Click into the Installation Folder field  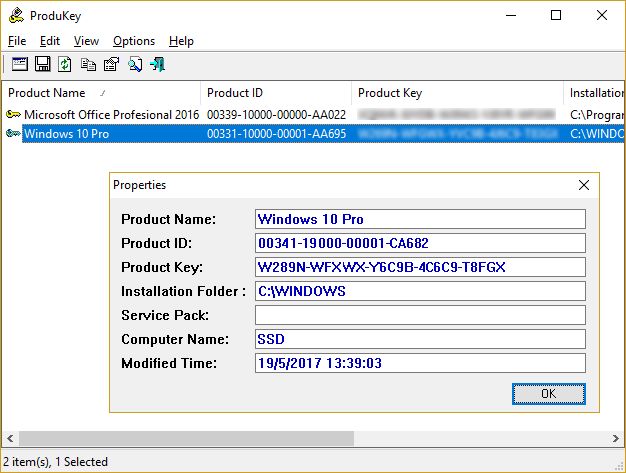pyautogui.click(x=420, y=291)
